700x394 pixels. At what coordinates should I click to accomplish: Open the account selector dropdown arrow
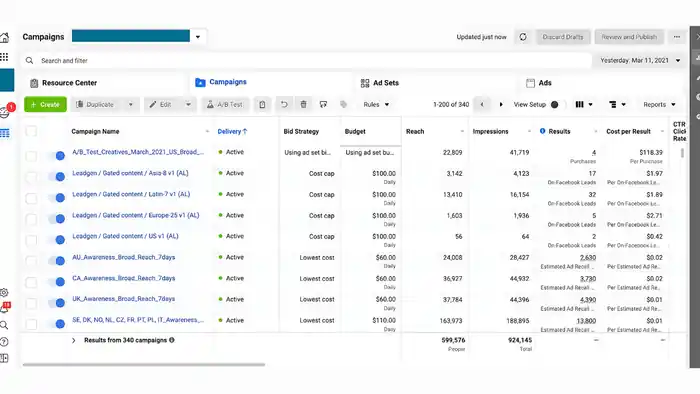tap(198, 37)
